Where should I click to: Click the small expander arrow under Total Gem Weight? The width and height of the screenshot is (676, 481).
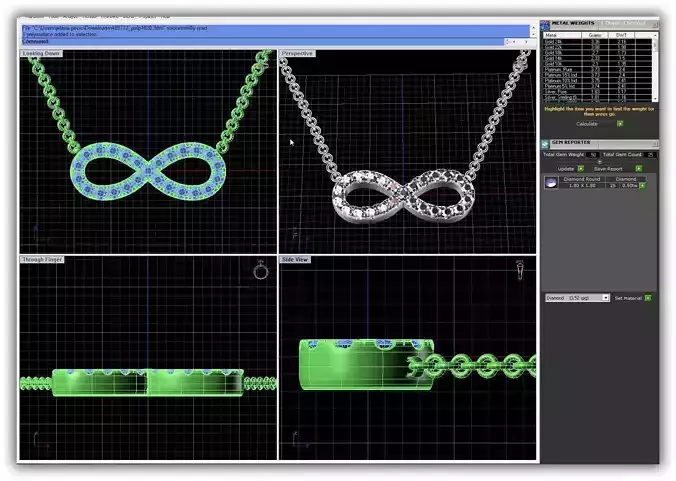pyautogui.click(x=599, y=162)
